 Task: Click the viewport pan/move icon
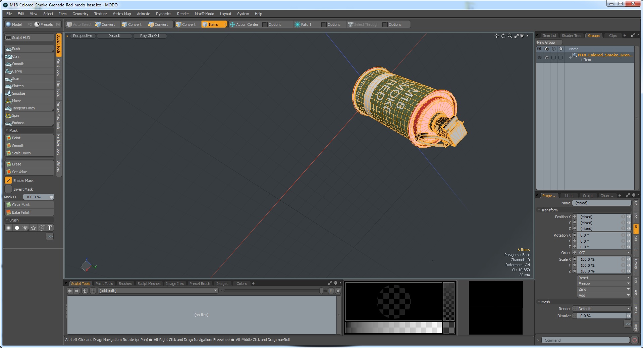(496, 36)
